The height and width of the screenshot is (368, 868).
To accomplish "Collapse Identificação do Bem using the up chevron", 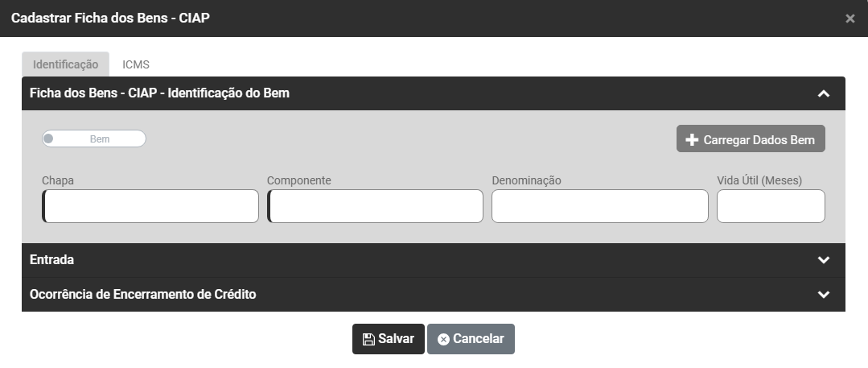I will pos(823,94).
